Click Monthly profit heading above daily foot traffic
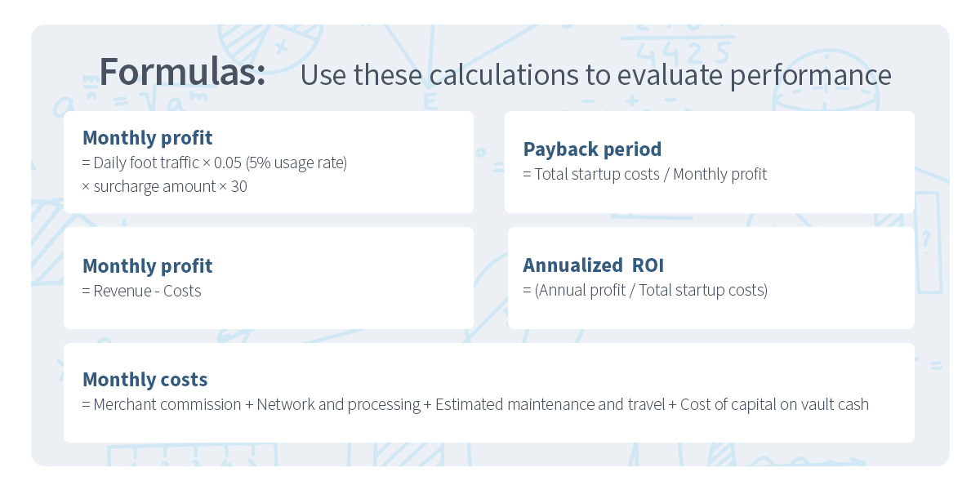Screen dimensions: 980x490 pos(147,138)
